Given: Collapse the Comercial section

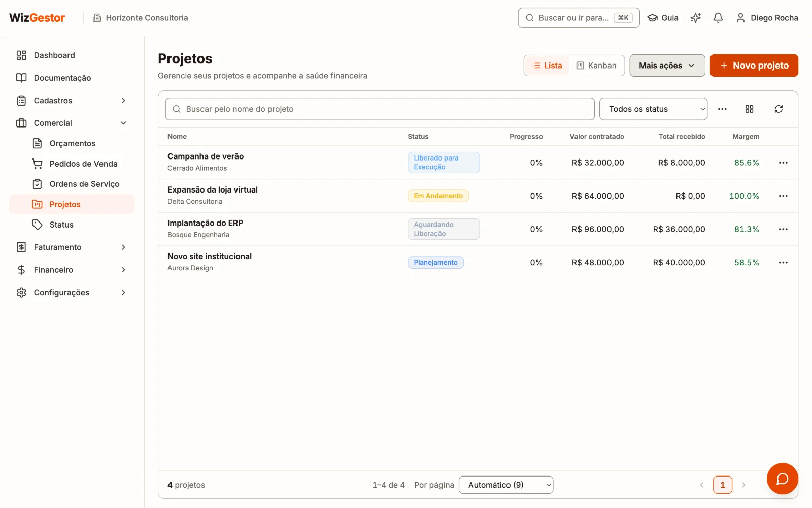Looking at the screenshot, I should coord(72,123).
